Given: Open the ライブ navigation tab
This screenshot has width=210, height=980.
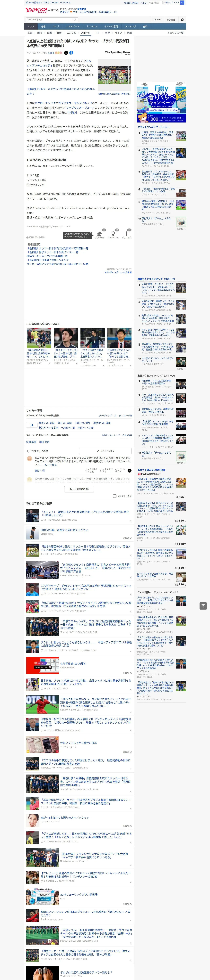Looking at the screenshot, I should 56,27.
